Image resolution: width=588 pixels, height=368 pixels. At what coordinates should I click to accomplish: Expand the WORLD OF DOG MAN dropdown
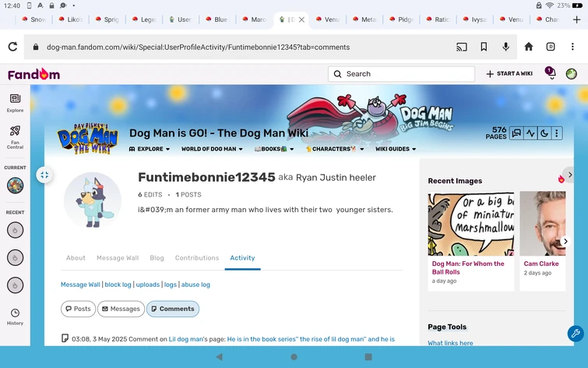point(212,149)
